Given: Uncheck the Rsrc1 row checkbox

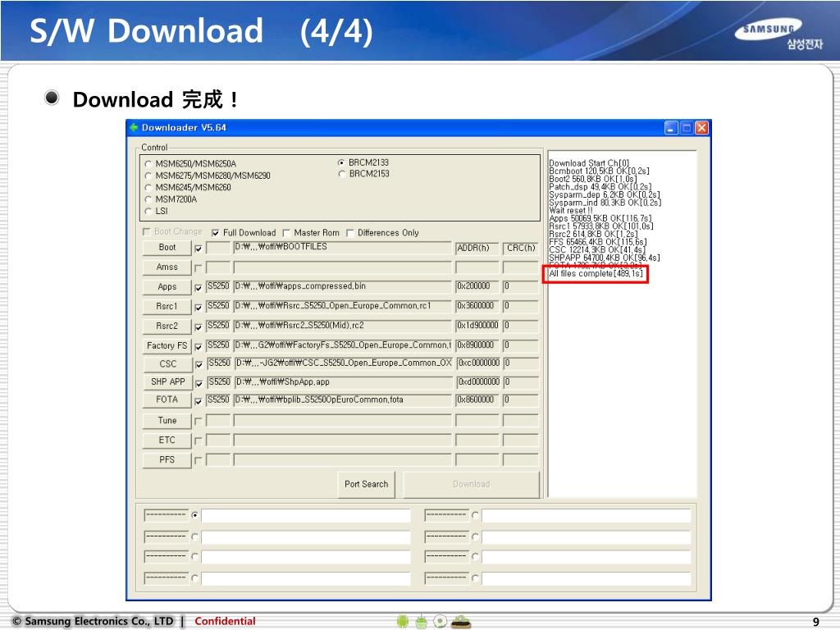Looking at the screenshot, I should [x=199, y=308].
